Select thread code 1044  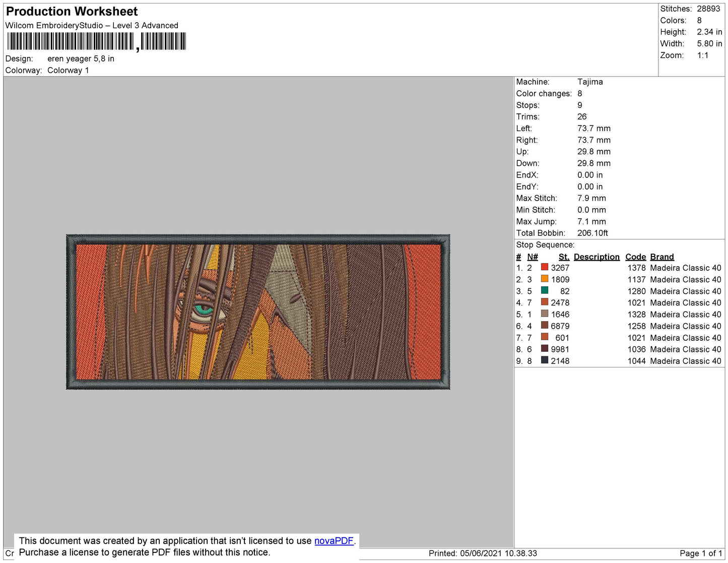[x=636, y=361]
